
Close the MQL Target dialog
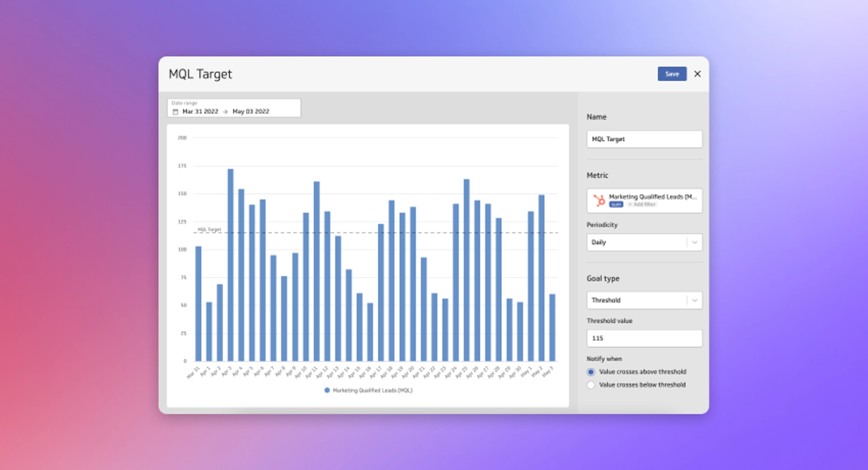pyautogui.click(x=698, y=74)
